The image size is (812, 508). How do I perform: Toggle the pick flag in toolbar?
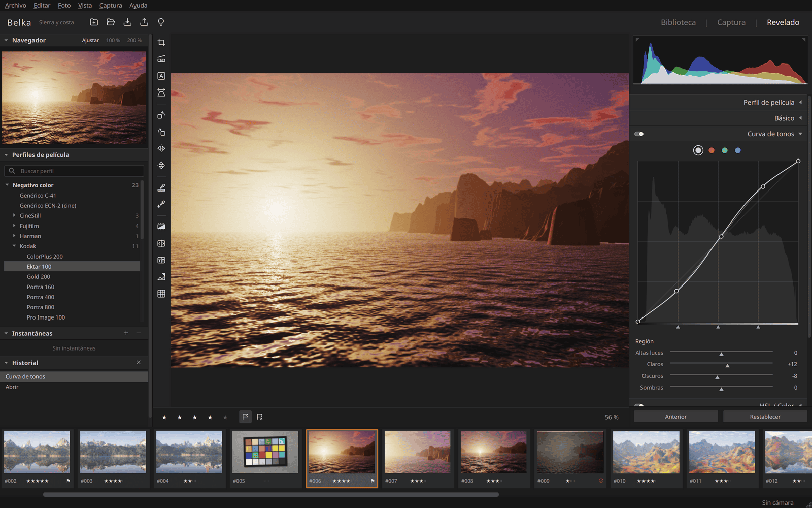coord(245,417)
